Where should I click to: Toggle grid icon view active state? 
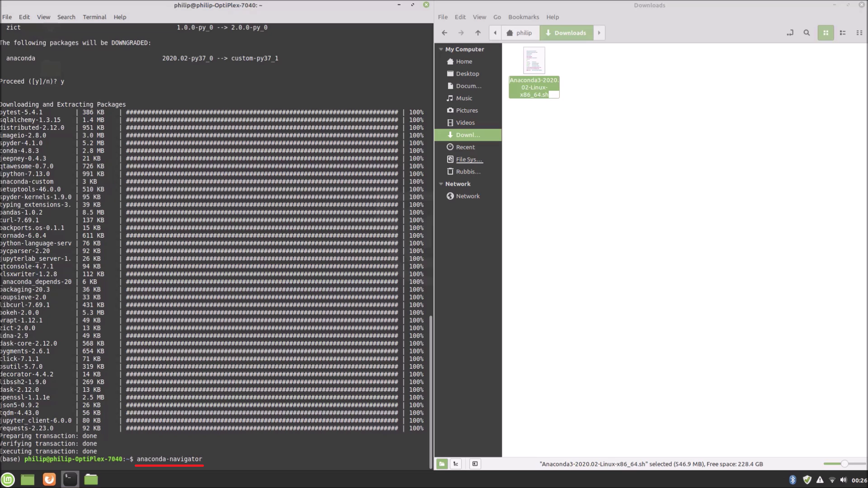826,33
